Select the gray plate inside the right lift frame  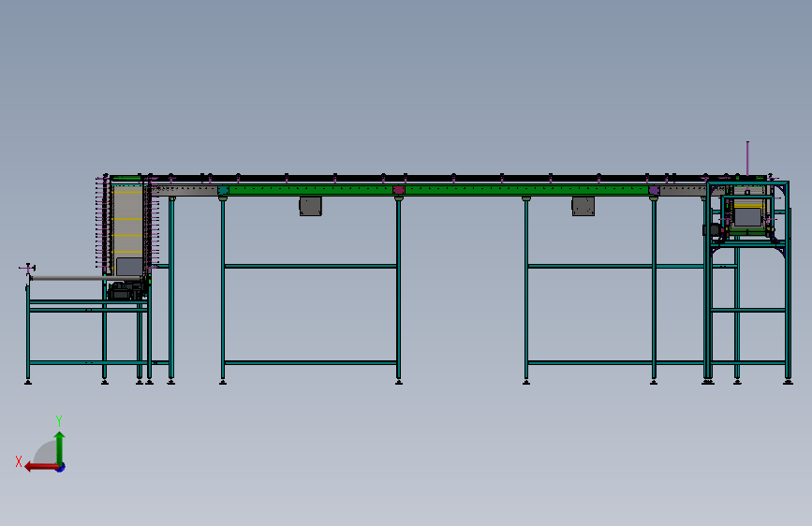coord(747,217)
